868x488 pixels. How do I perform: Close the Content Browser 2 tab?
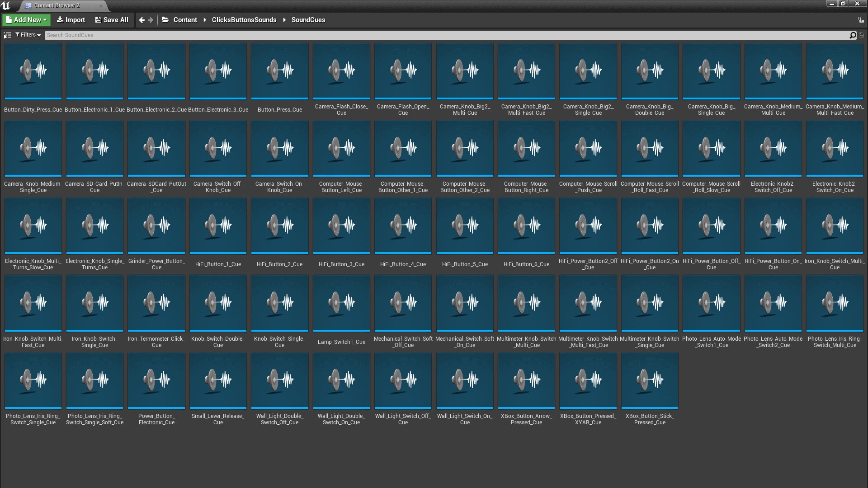100,6
